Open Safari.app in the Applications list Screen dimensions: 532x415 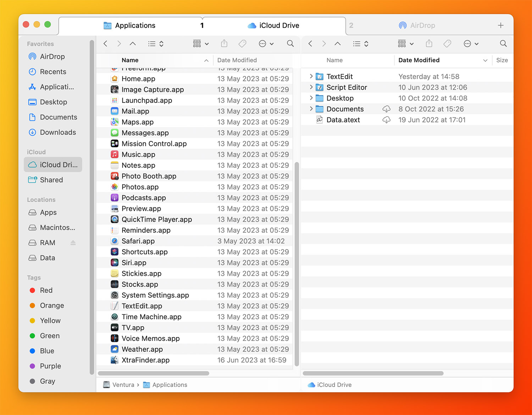138,241
